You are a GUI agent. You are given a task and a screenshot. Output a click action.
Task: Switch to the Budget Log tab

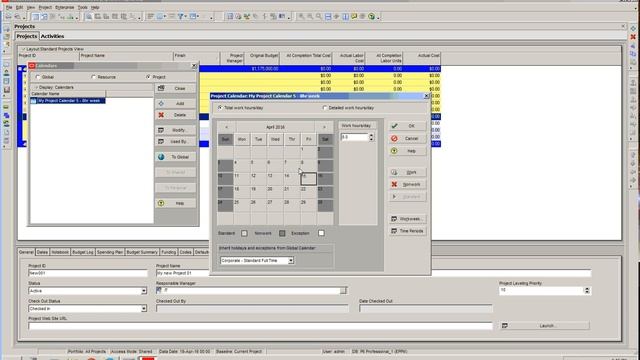coord(83,252)
